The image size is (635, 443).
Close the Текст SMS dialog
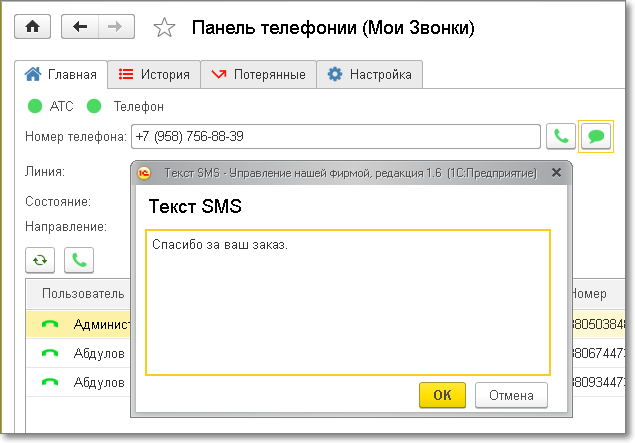click(556, 172)
